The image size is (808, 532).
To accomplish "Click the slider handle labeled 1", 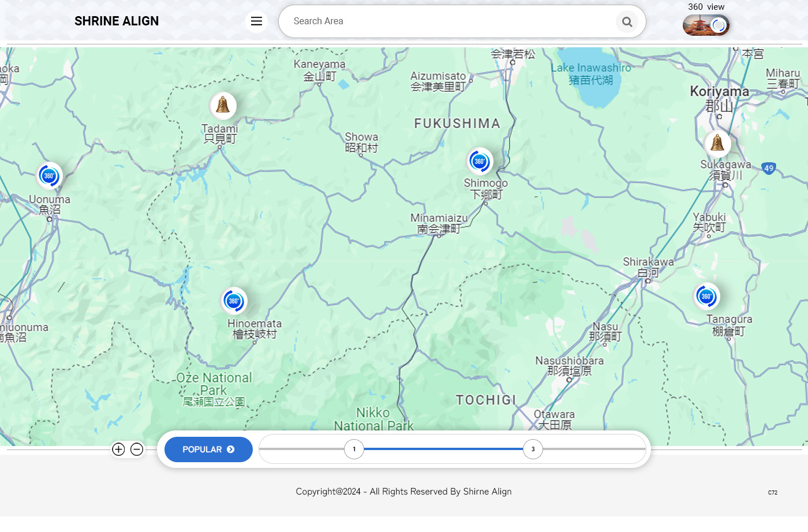I will point(354,449).
